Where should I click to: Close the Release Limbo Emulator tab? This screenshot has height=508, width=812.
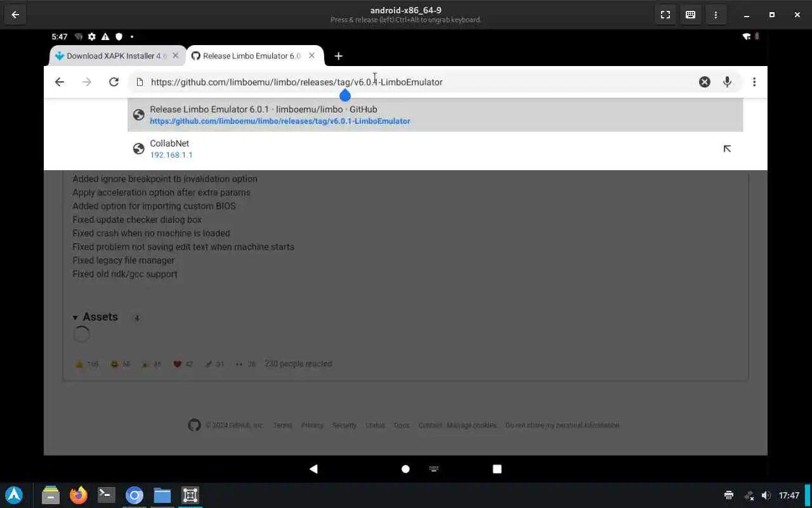click(x=312, y=56)
